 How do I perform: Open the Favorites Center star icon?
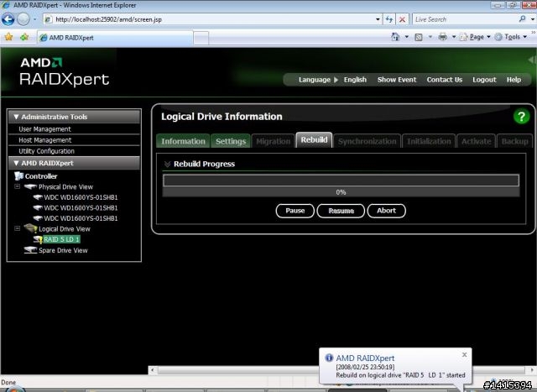coord(8,37)
